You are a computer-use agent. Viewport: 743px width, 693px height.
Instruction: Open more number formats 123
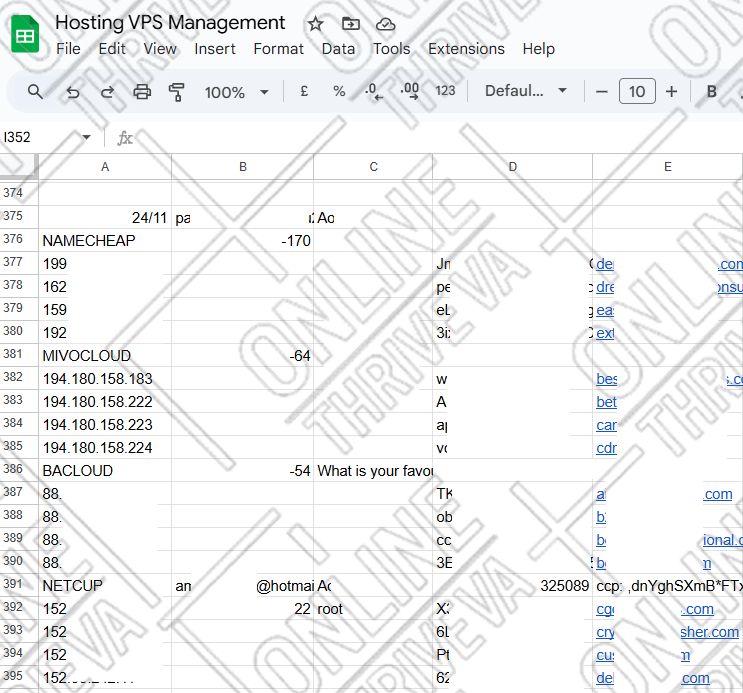(x=445, y=91)
